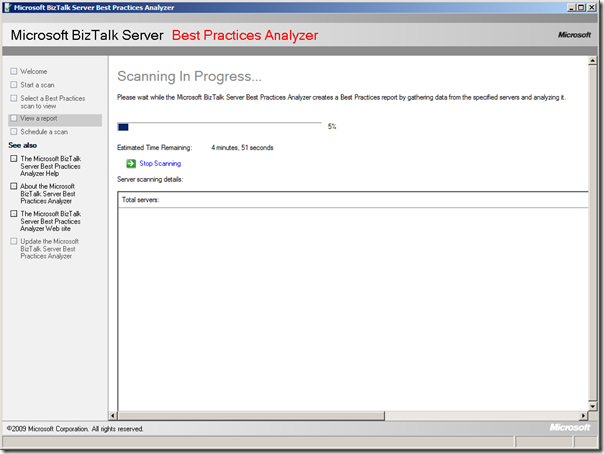This screenshot has width=604, height=454.
Task: Open the Welcome page in the sidebar
Action: (x=34, y=72)
